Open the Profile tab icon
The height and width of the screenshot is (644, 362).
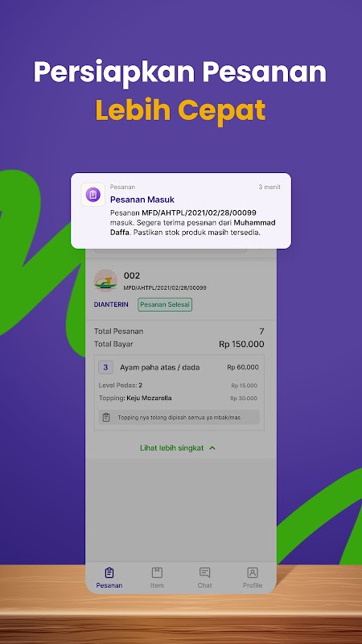coord(253,572)
